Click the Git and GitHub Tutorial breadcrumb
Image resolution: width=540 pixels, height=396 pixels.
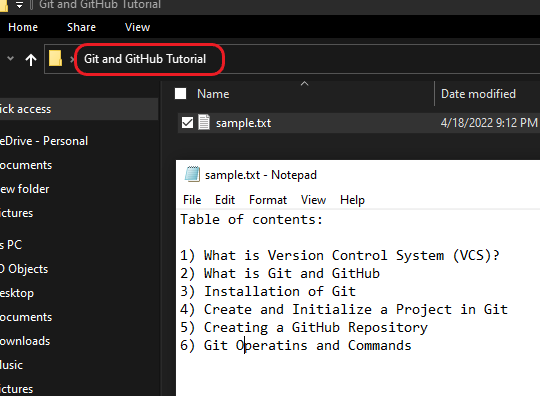pyautogui.click(x=145, y=59)
